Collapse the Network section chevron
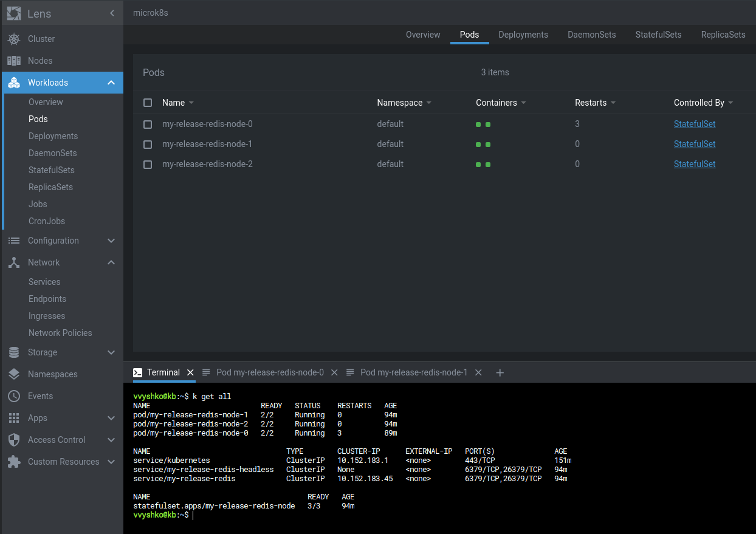This screenshot has width=756, height=534. coord(111,262)
